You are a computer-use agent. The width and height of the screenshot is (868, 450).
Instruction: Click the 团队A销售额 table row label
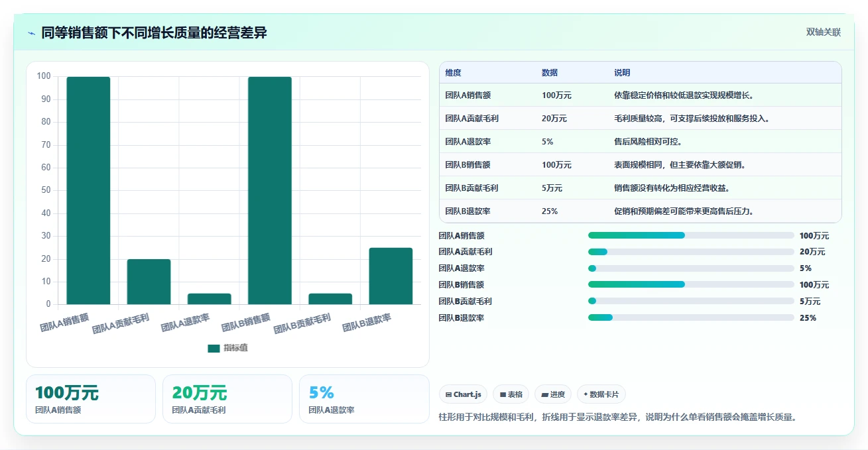[x=468, y=95]
